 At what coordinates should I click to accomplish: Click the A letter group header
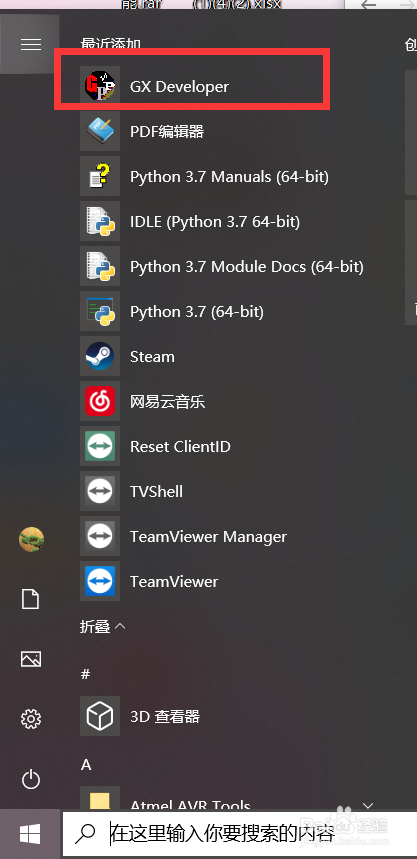[x=86, y=765]
